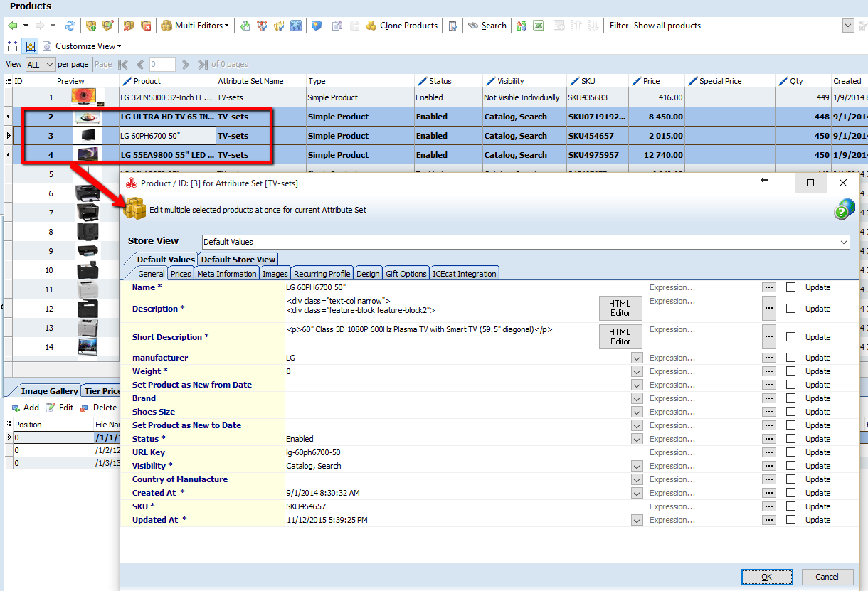Click the green arrows icon right of Multi Editors
Image resolution: width=868 pixels, height=591 pixels.
click(x=245, y=26)
